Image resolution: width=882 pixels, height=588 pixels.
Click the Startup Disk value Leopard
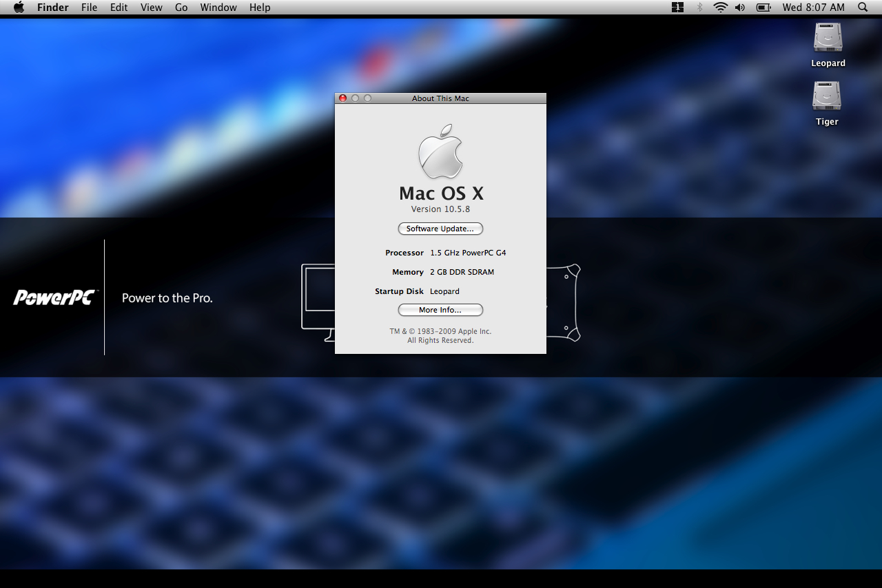(444, 291)
